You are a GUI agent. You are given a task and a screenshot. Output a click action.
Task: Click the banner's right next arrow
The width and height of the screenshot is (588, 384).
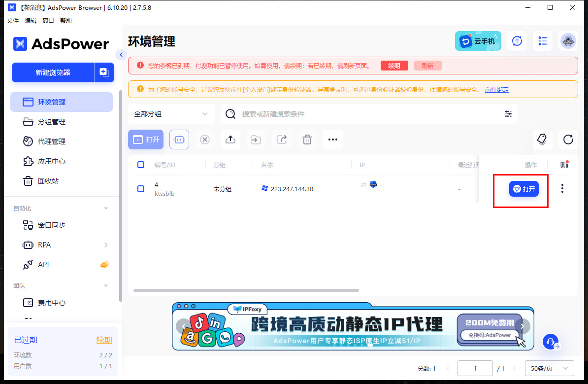click(523, 326)
